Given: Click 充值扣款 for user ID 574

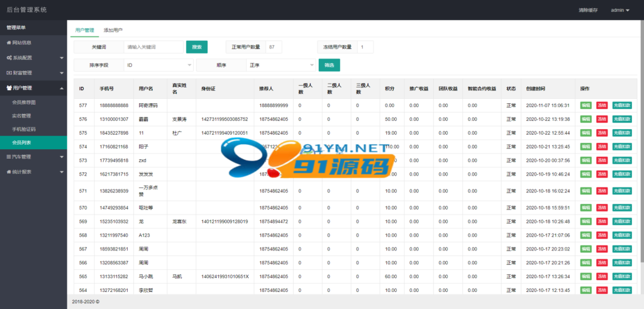Looking at the screenshot, I should coord(622,147).
